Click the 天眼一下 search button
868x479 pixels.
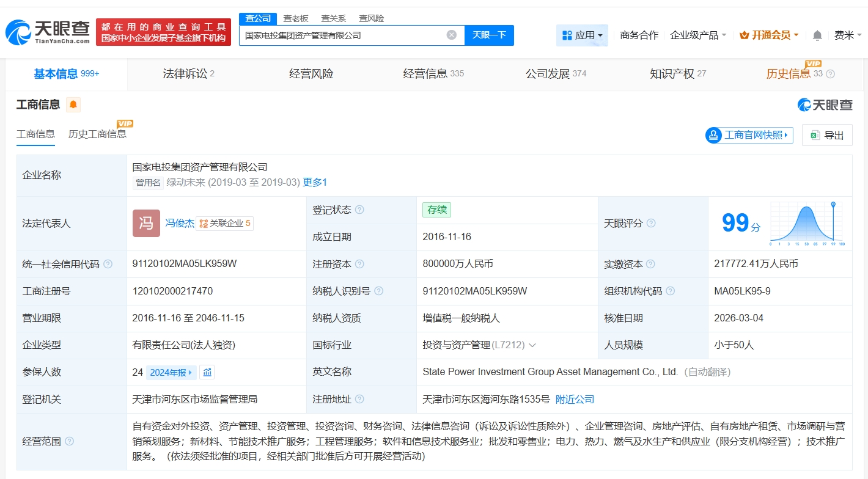pos(489,35)
